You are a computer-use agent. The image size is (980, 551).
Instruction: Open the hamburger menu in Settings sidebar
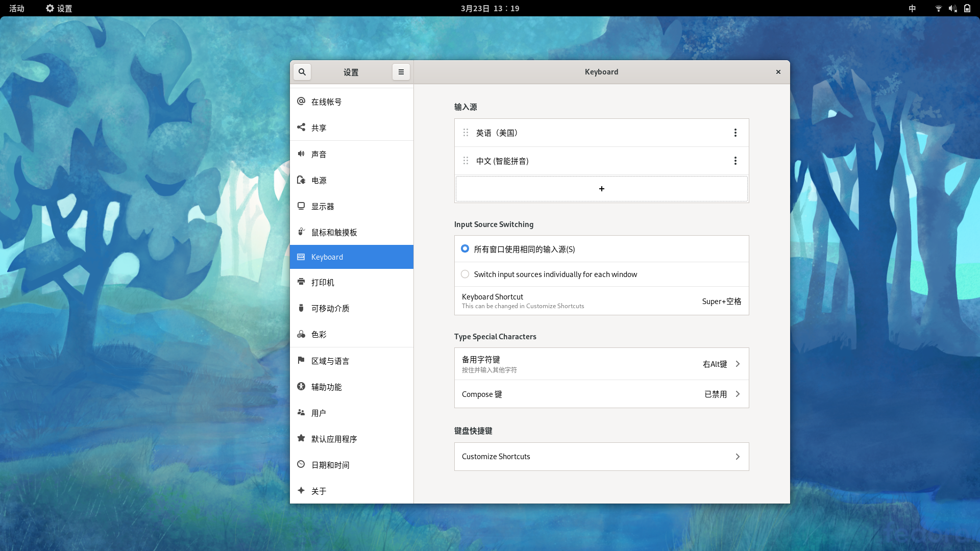point(401,72)
